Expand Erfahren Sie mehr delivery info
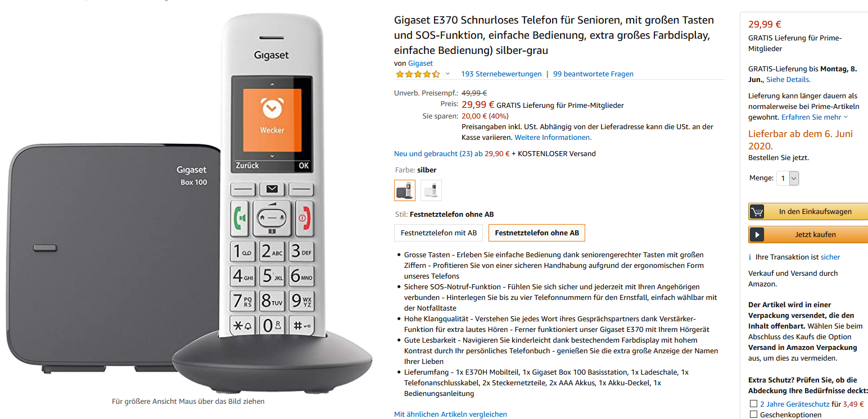 (x=815, y=117)
